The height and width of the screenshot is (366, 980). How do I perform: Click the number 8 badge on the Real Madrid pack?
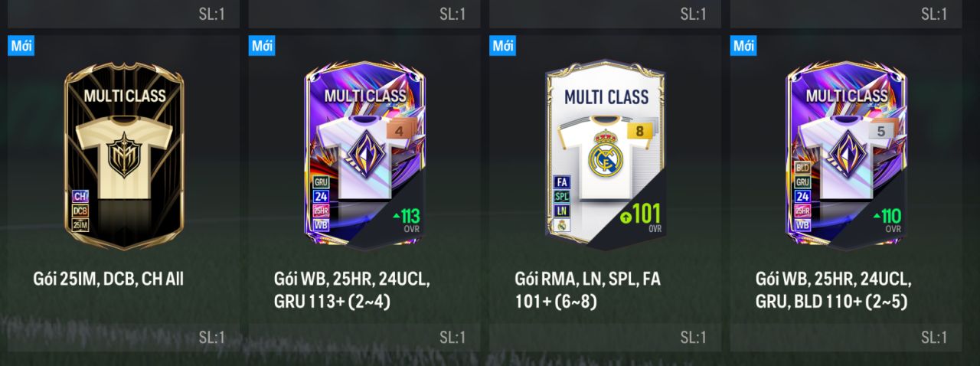[639, 132]
